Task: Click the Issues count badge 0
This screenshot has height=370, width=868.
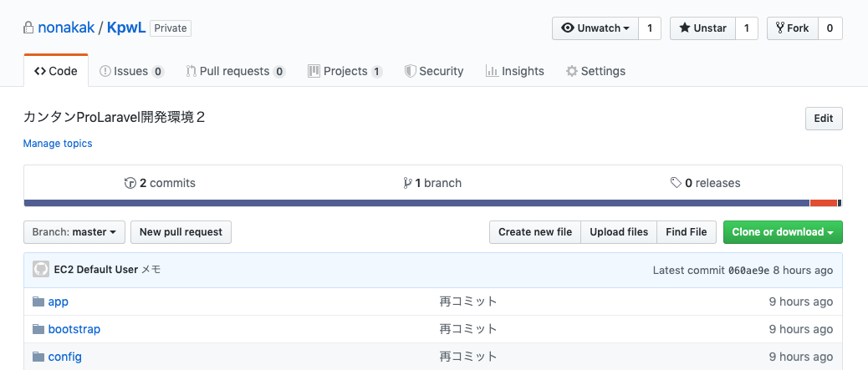Action: coord(158,71)
